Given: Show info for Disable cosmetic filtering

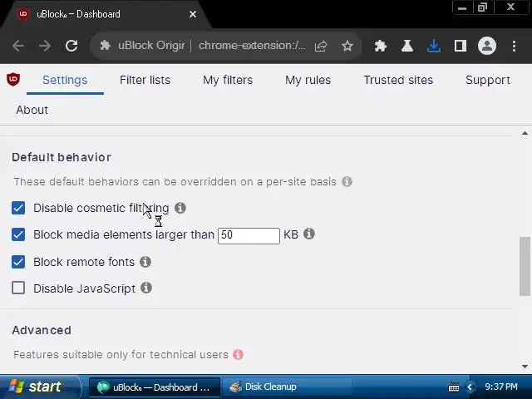Looking at the screenshot, I should tap(180, 208).
